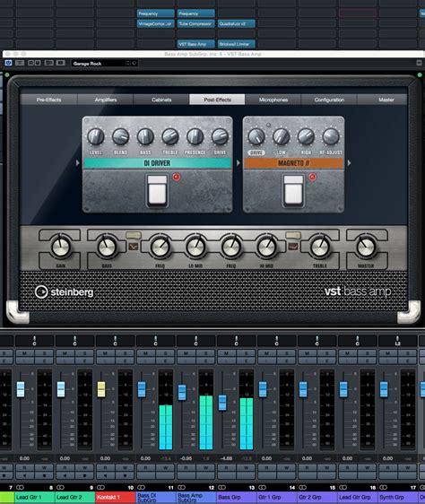Click the amplifier GAIN knob

point(60,247)
